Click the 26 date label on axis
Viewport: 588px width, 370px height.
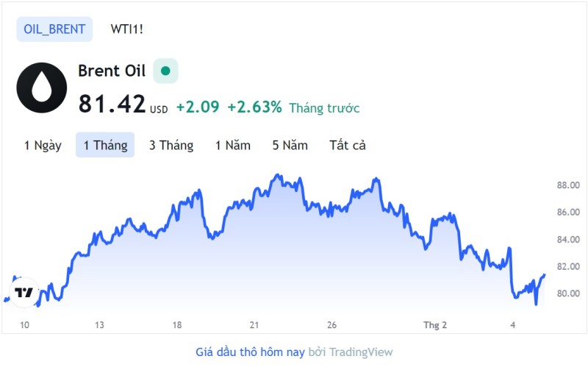(x=331, y=325)
